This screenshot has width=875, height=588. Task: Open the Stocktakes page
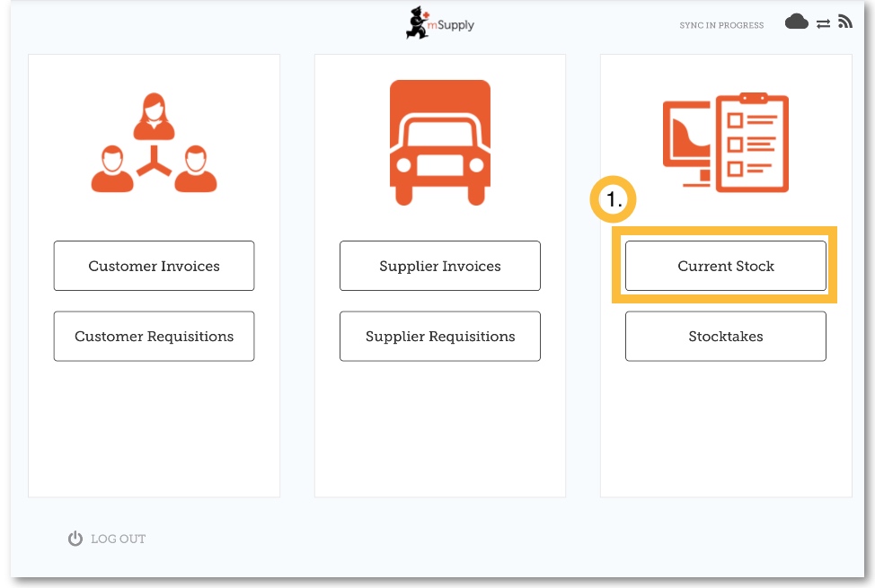click(725, 337)
